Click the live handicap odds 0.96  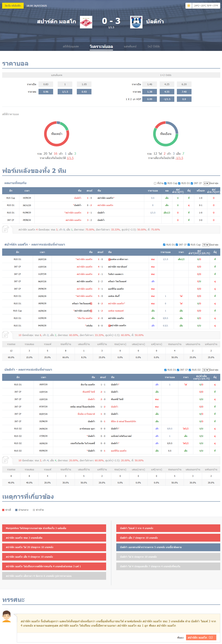(x=46, y=92)
